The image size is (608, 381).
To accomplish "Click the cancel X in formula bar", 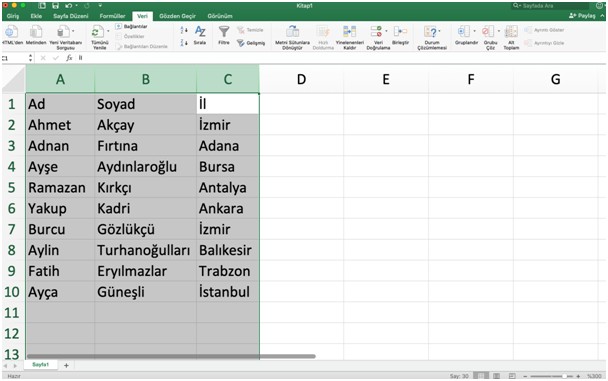I will [x=43, y=58].
